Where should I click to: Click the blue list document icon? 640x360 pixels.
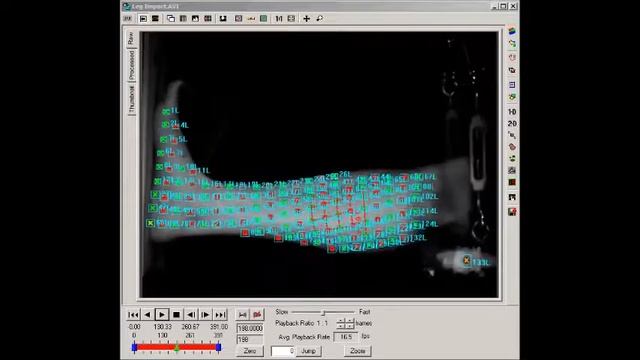pyautogui.click(x=512, y=85)
